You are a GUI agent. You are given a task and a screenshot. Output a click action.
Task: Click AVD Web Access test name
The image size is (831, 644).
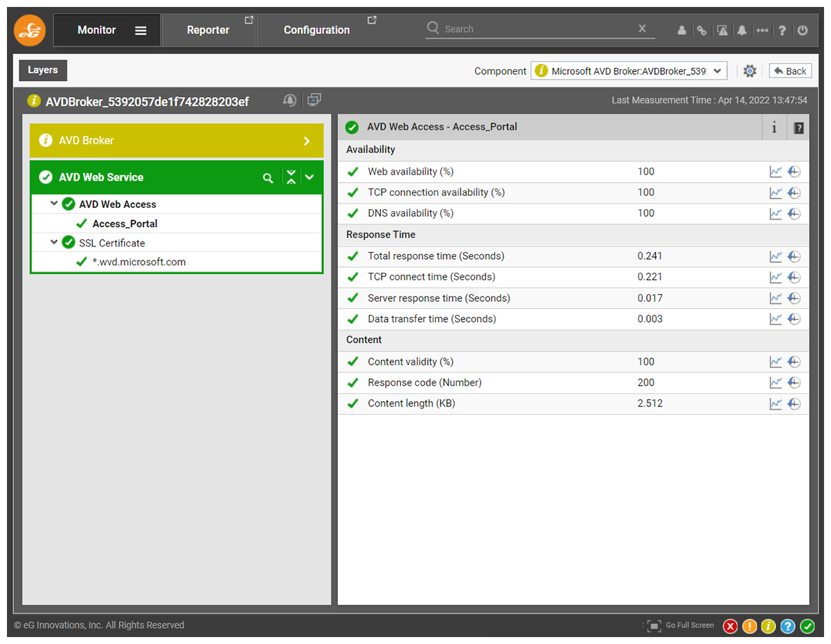118,204
